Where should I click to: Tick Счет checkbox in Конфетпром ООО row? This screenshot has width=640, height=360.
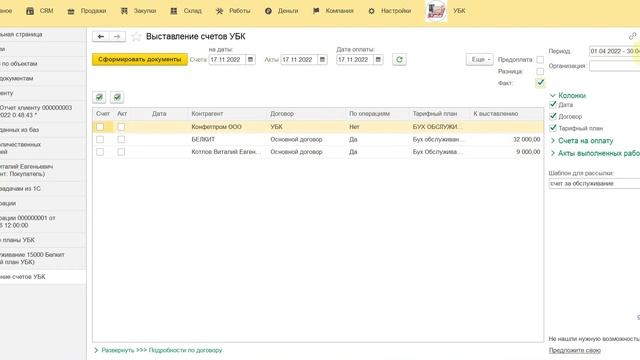point(100,127)
